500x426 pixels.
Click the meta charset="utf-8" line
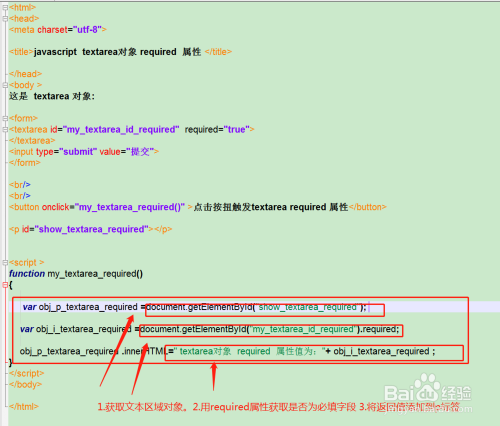[58, 30]
